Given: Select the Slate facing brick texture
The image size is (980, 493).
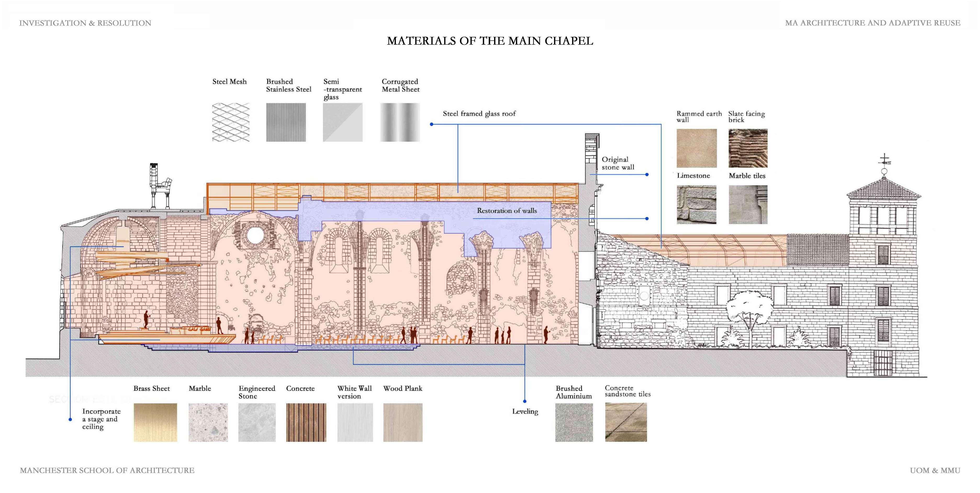Looking at the screenshot, I should point(748,148).
